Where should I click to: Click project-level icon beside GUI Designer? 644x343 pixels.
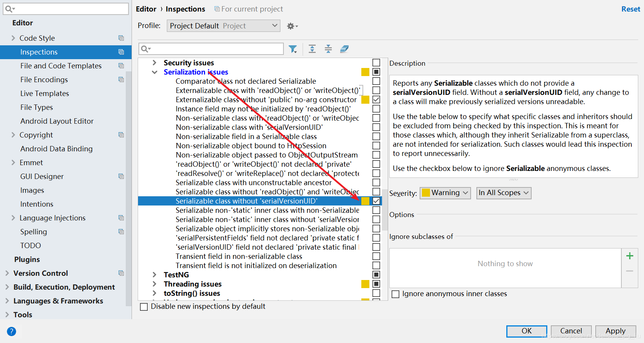click(x=121, y=176)
